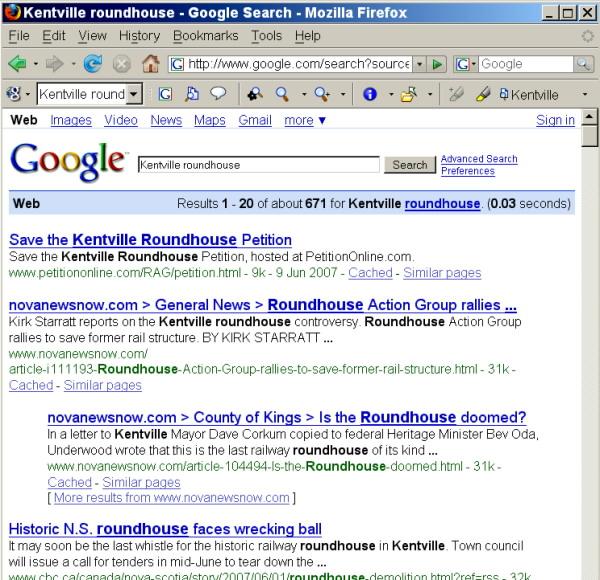Click the green Go arrow beside URL
The height and width of the screenshot is (580, 600).
pos(437,64)
